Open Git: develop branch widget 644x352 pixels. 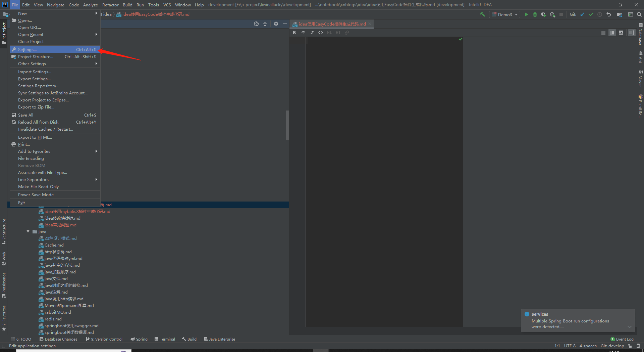[612, 346]
